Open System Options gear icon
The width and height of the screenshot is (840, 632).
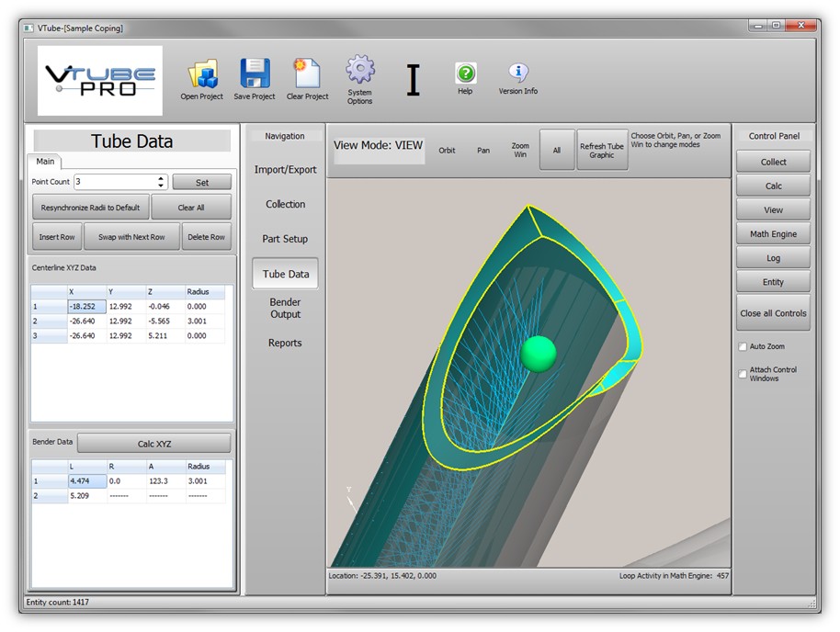[x=359, y=70]
